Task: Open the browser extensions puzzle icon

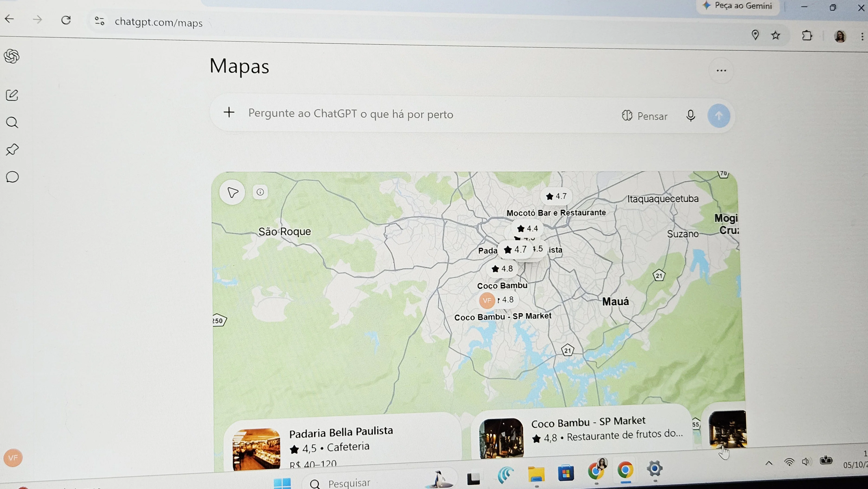Action: point(807,36)
